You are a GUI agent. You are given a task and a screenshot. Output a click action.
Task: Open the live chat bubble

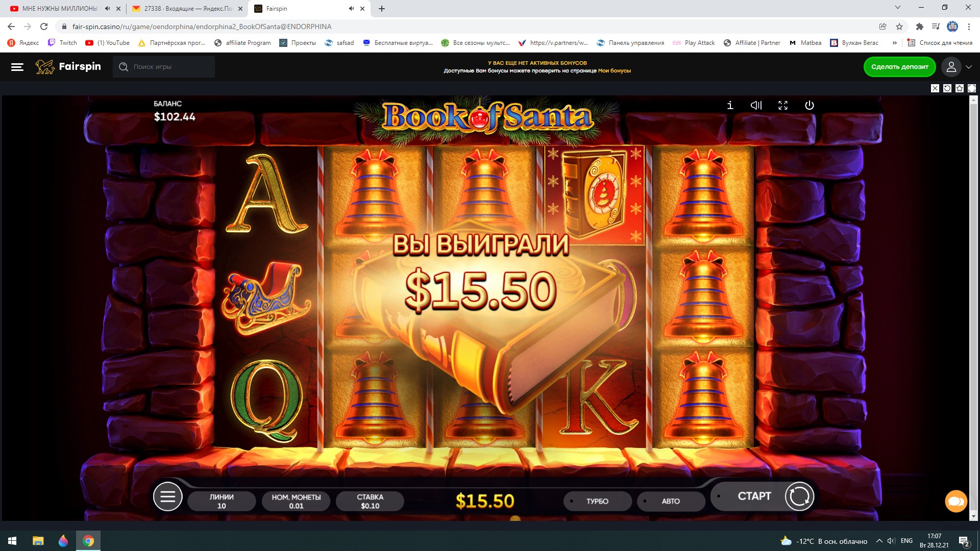(956, 501)
